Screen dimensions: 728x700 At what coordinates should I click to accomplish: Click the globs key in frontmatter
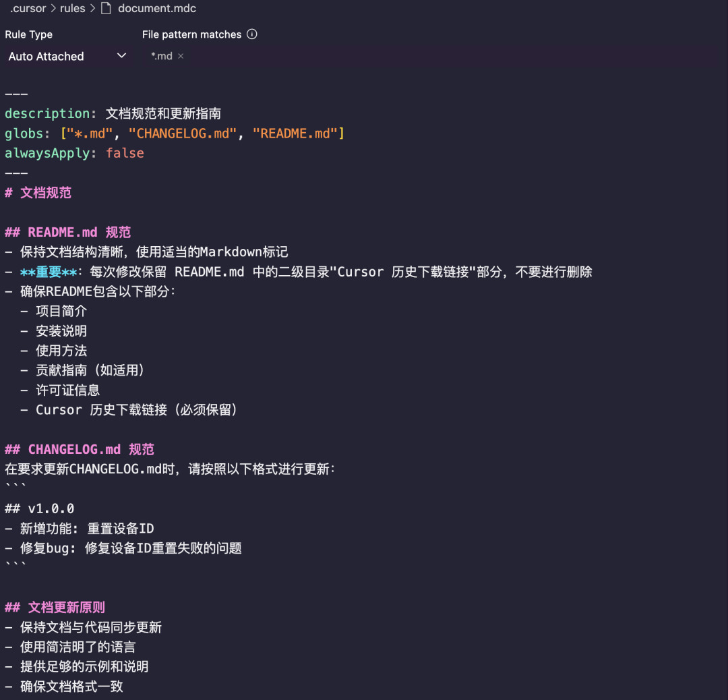pyautogui.click(x=24, y=134)
